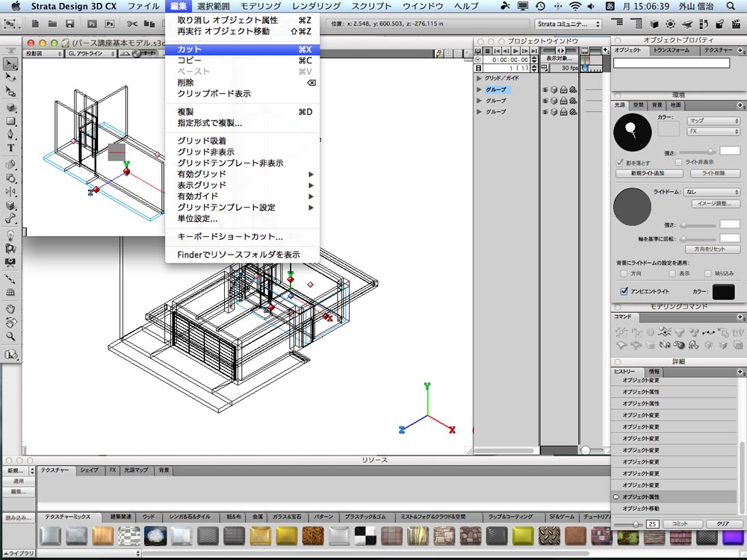
Task: Choose the 3D cube primitive tool
Action: click(10, 108)
